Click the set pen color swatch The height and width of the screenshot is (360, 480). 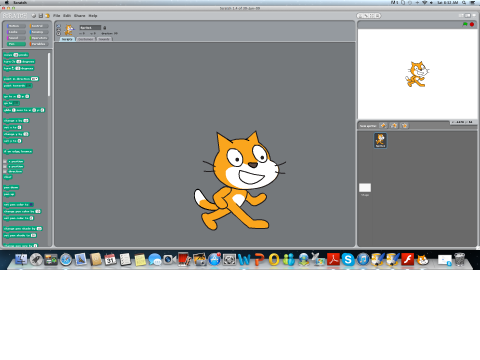31,205
